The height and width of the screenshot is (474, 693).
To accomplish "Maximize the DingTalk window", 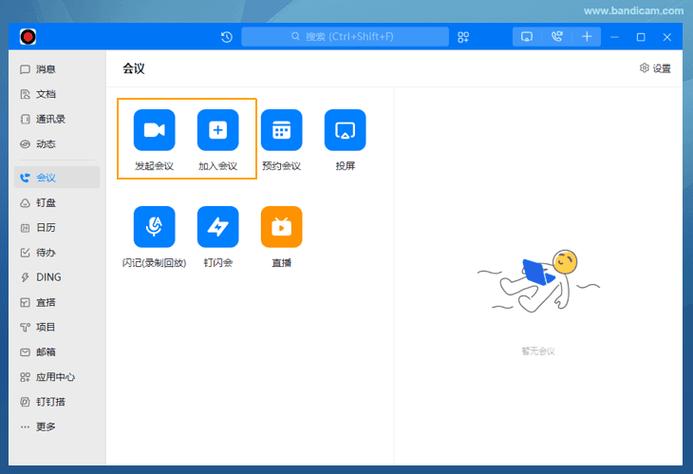I will coord(640,37).
